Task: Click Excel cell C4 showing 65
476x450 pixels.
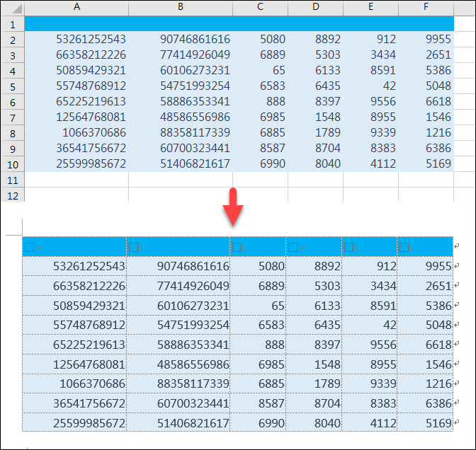Action: click(260, 70)
